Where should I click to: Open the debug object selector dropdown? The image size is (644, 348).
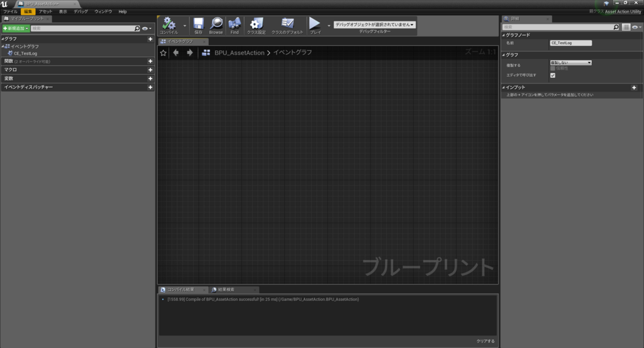375,24
